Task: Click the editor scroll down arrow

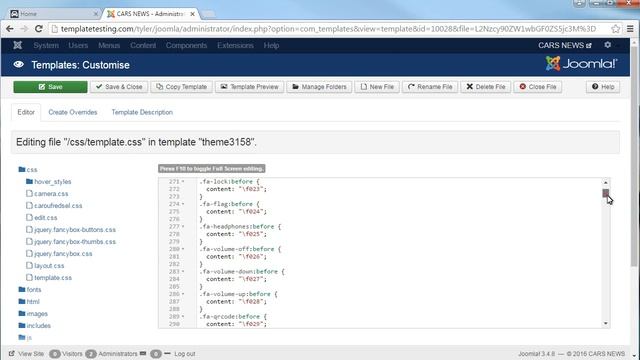Action: tap(606, 323)
